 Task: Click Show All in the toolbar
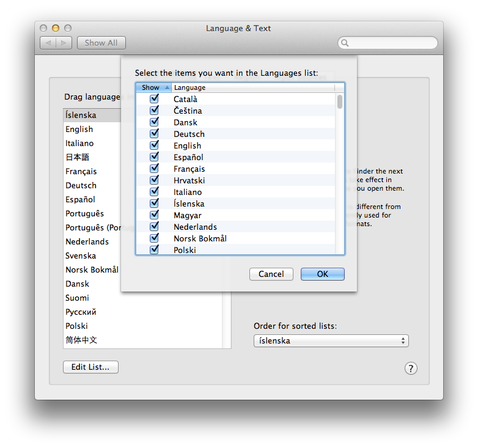(x=101, y=43)
